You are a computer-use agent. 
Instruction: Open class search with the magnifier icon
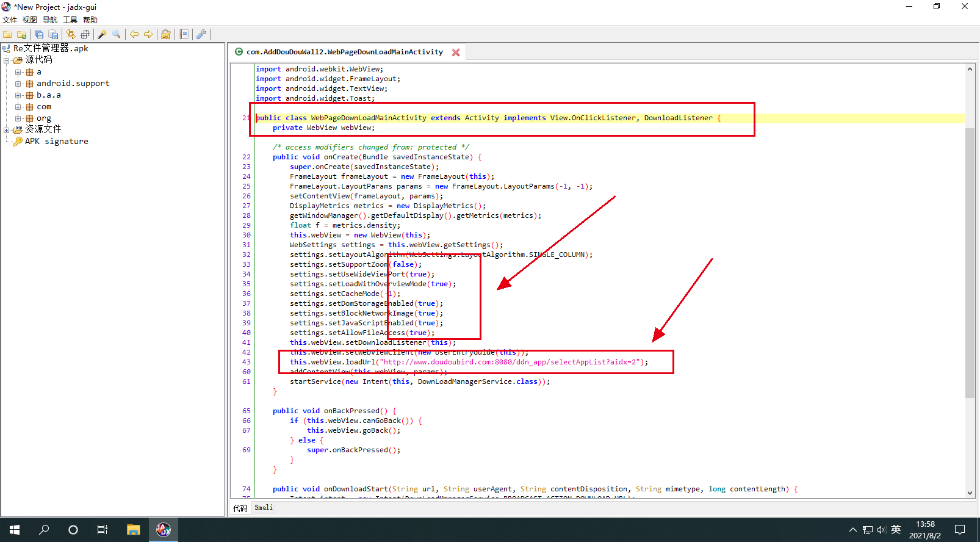click(117, 35)
